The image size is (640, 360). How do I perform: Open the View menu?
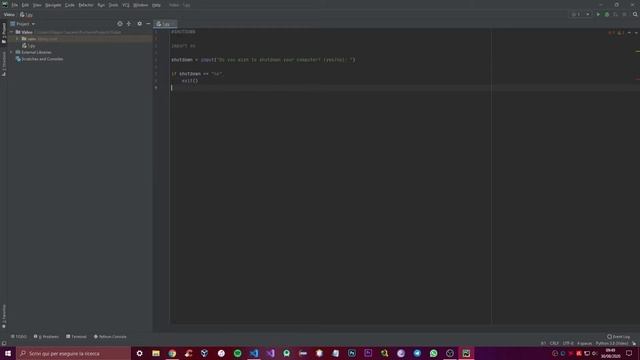pyautogui.click(x=37, y=5)
